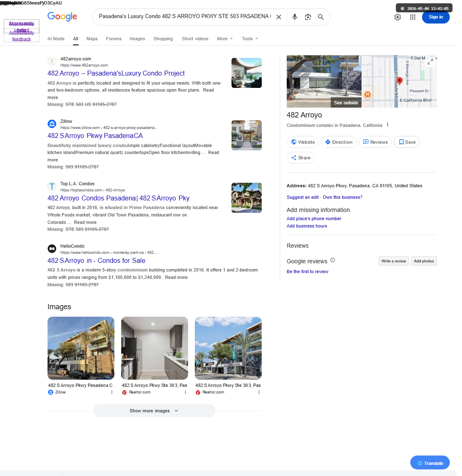Open the Shopping tab
This screenshot has height=476, width=462.
click(x=163, y=39)
